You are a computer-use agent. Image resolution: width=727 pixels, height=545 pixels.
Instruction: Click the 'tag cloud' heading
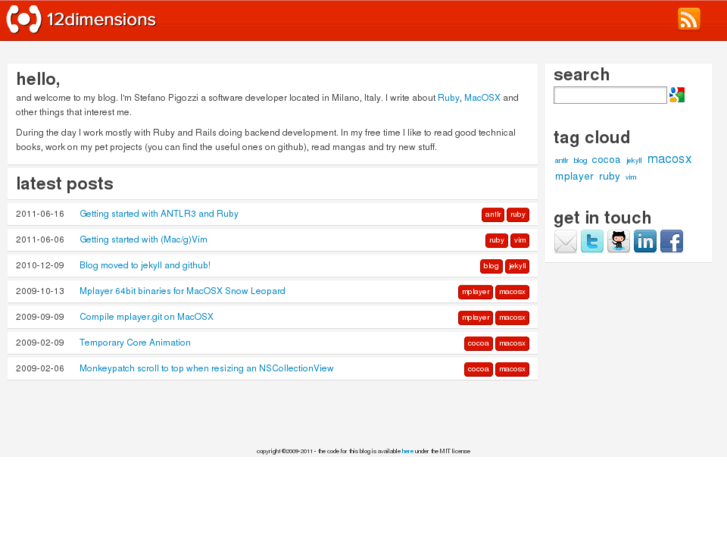coord(592,137)
